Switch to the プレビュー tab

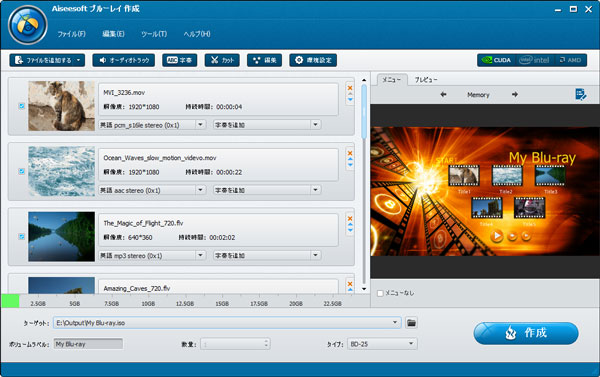tap(426, 80)
